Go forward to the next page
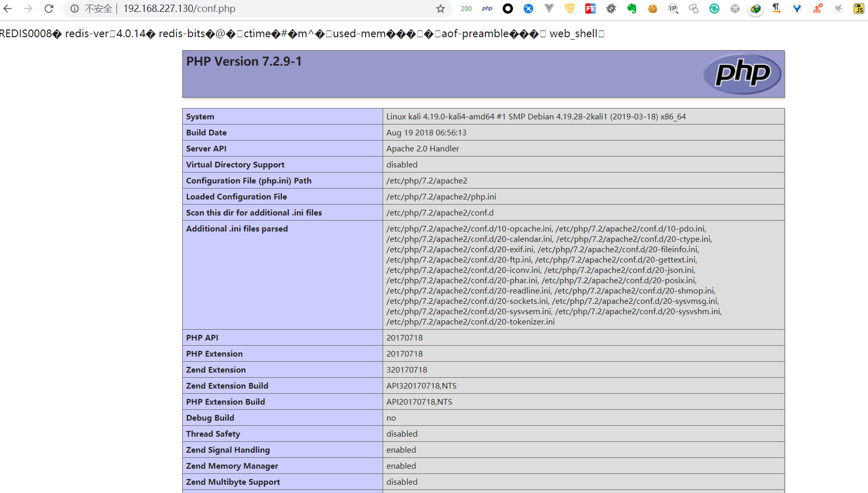The width and height of the screenshot is (868, 493). [28, 9]
